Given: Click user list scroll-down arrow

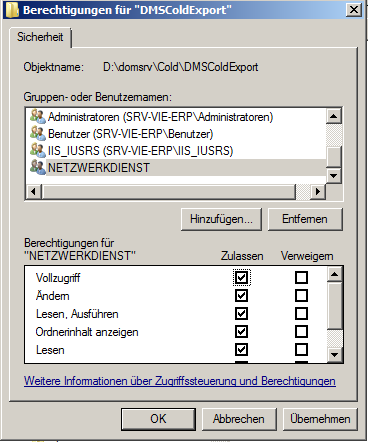Looking at the screenshot, I should tap(334, 175).
